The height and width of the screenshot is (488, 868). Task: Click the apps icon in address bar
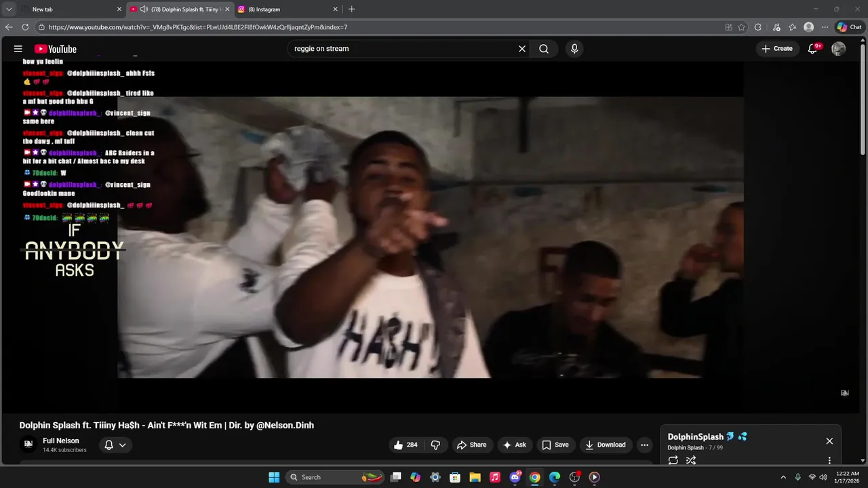point(728,27)
